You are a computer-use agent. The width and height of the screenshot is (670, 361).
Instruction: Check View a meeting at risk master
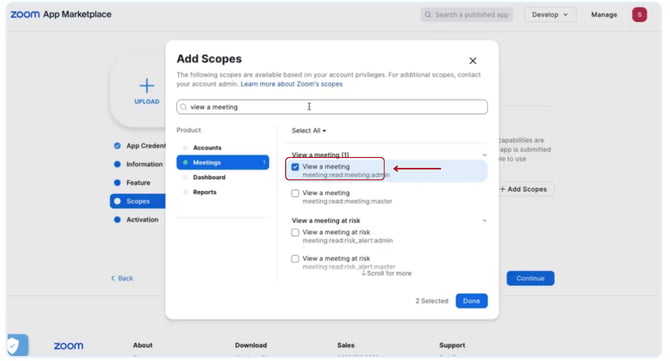(x=295, y=259)
